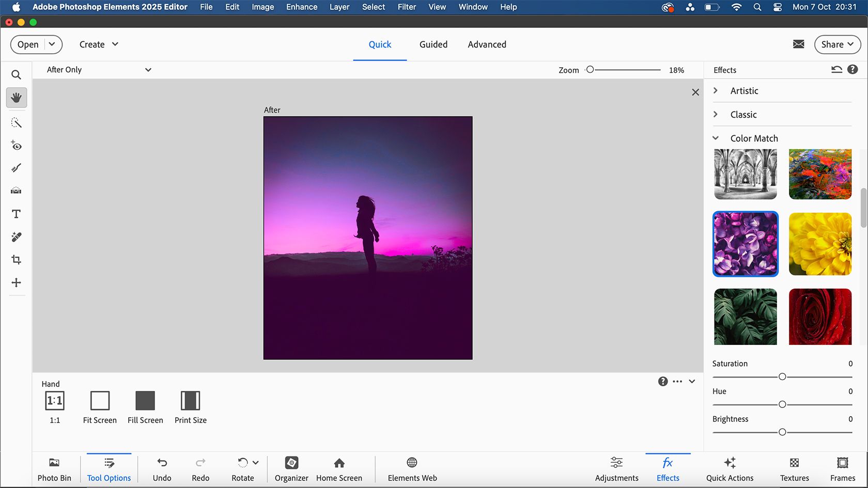The image size is (868, 488).
Task: Choose the Quick Selection tool
Action: coord(17,122)
